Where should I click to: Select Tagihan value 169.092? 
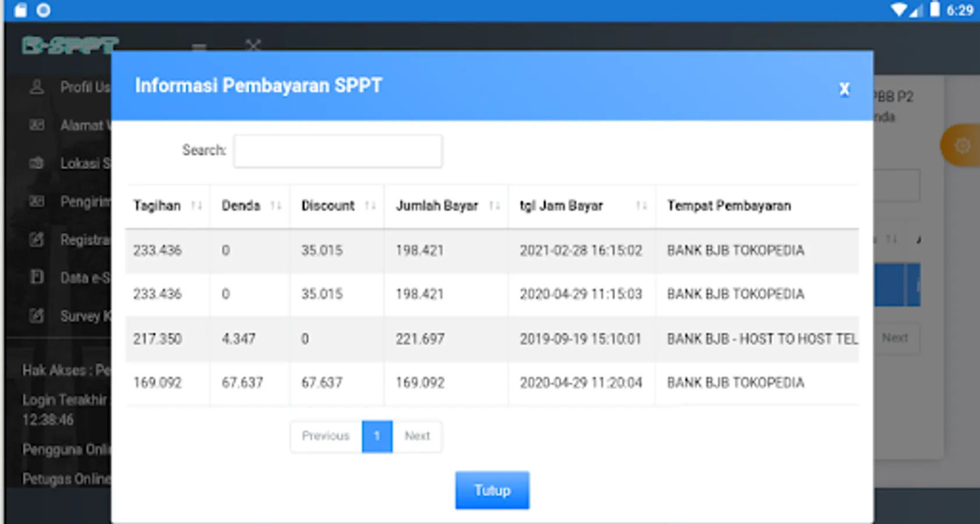(157, 383)
